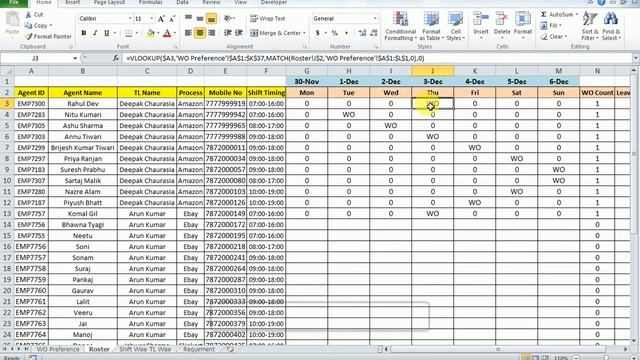
Task: Click the Name Box showing J3
Action: point(35,58)
